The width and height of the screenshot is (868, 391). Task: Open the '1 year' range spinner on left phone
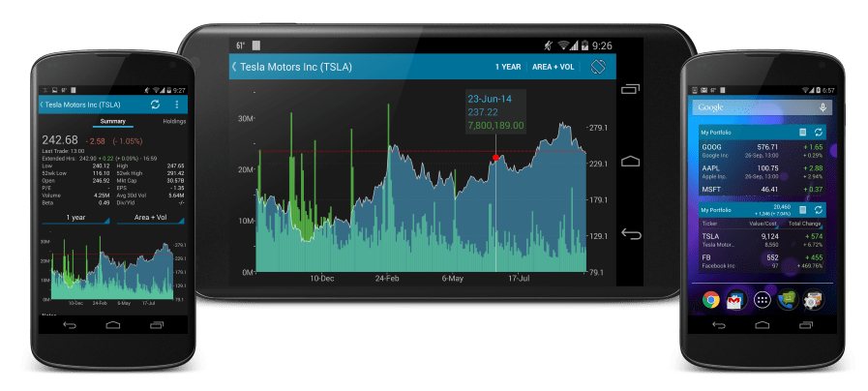pyautogui.click(x=75, y=218)
